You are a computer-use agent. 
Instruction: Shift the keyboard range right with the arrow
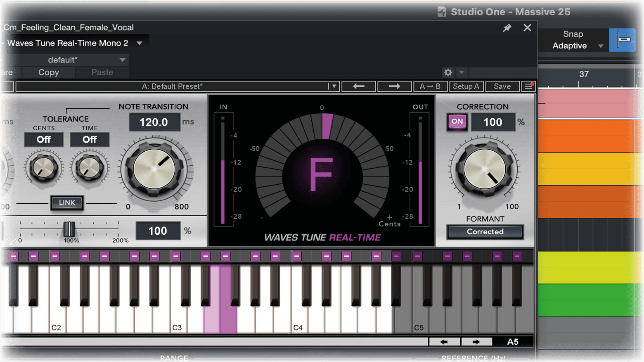coord(476,342)
